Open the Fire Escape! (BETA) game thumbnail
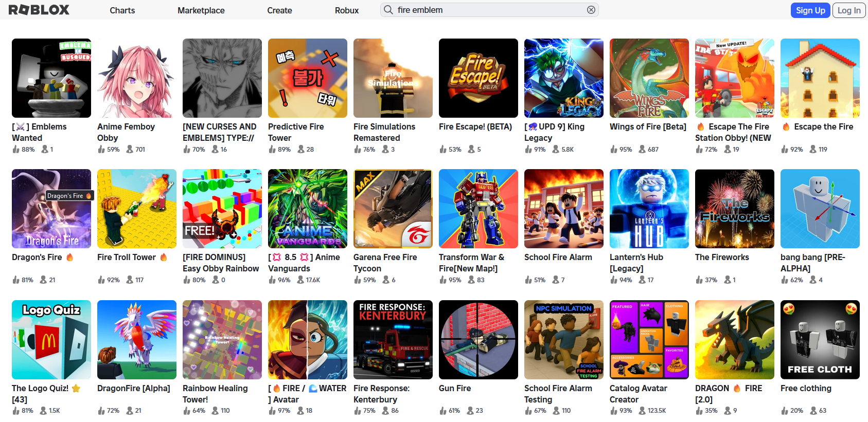The width and height of the screenshot is (868, 422). [479, 78]
